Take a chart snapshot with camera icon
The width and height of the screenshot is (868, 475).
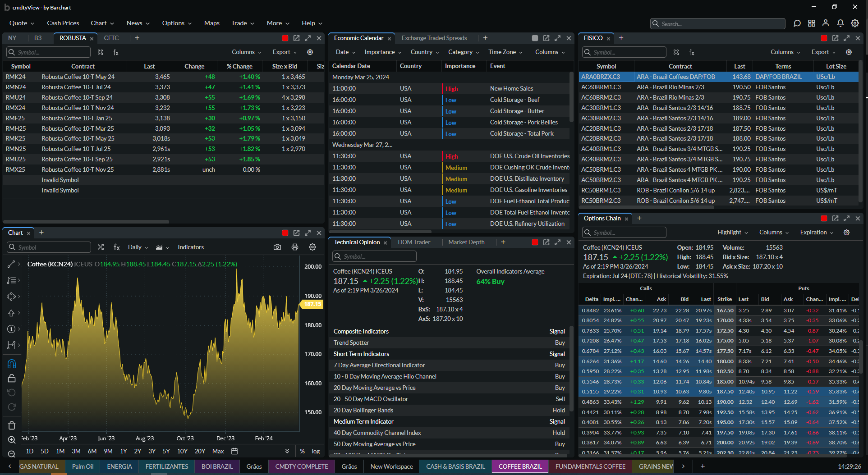tap(277, 247)
